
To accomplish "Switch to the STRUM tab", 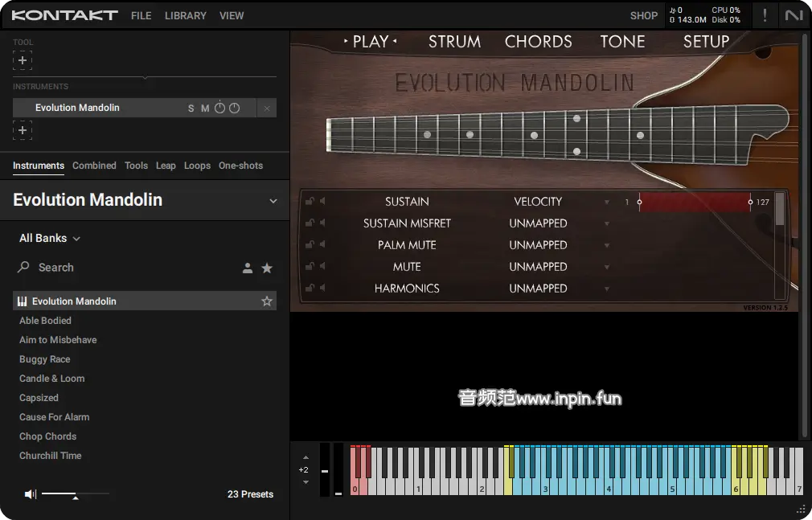I will [x=454, y=42].
